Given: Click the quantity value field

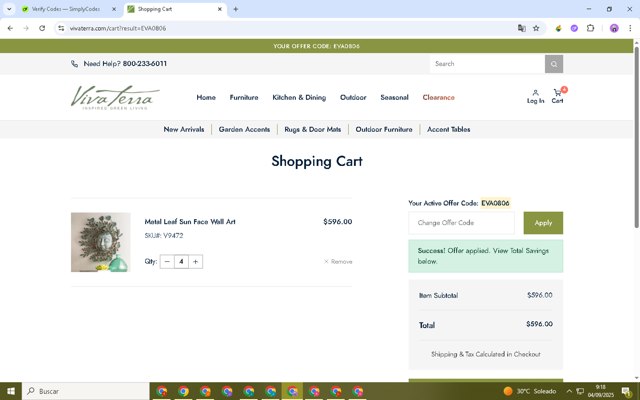Looking at the screenshot, I should [x=181, y=262].
